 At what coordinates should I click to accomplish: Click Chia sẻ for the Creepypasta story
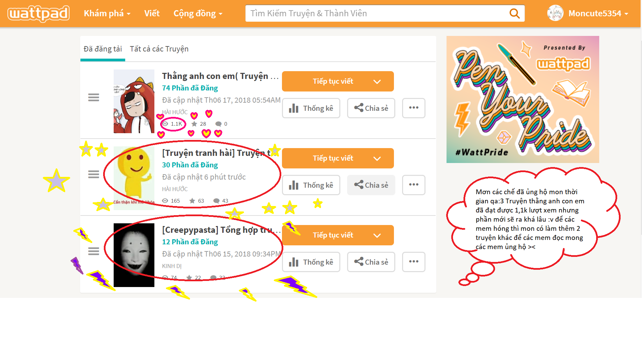[x=371, y=262]
